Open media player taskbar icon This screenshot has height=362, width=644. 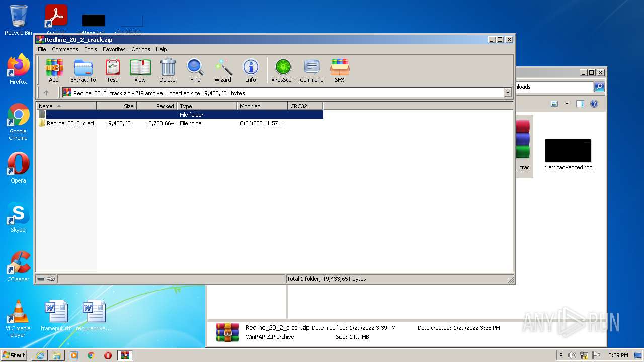pos(74,355)
